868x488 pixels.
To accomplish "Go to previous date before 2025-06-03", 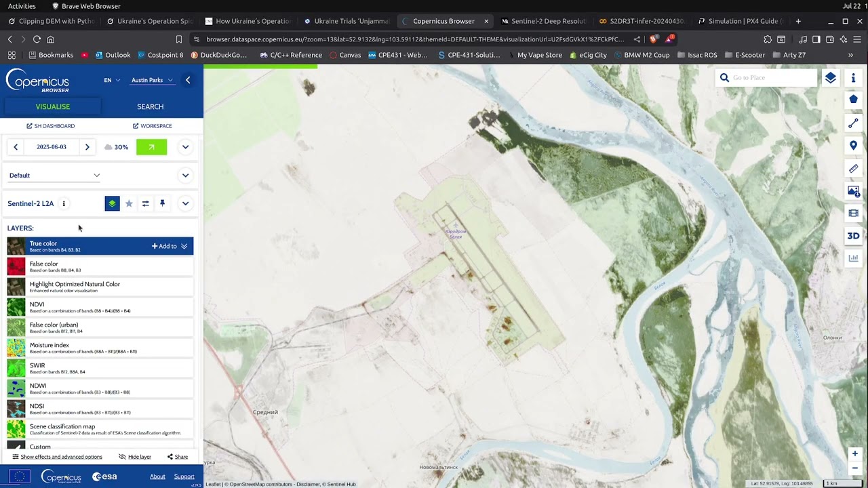I will tap(16, 147).
